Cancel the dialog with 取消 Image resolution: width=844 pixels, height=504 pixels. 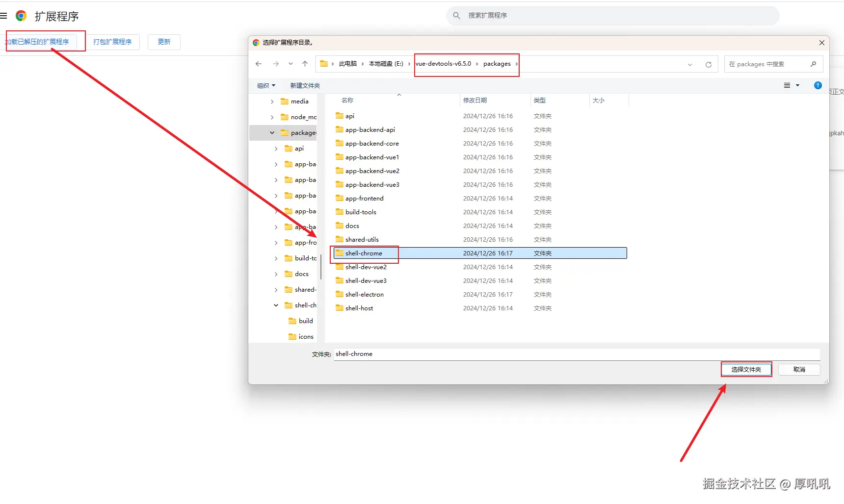pos(799,369)
